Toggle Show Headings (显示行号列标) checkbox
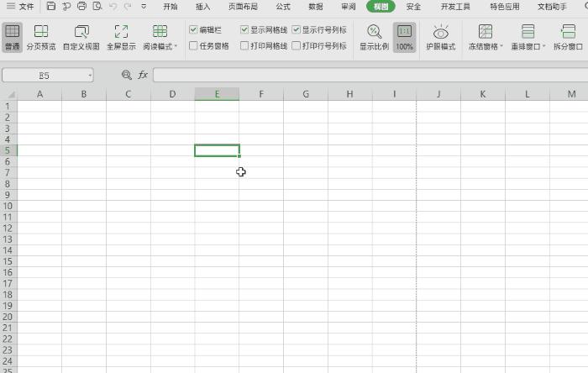This screenshot has height=373, width=588. coord(297,29)
